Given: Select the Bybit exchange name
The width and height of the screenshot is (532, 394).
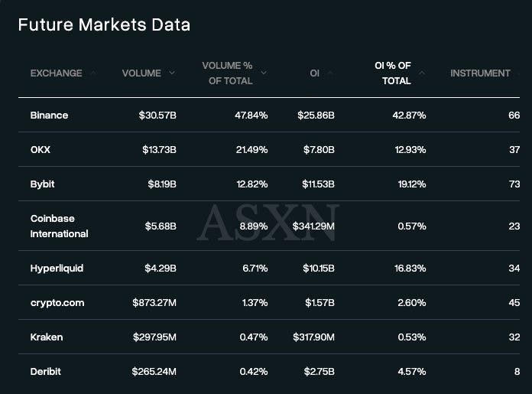Looking at the screenshot, I should 42,184.
